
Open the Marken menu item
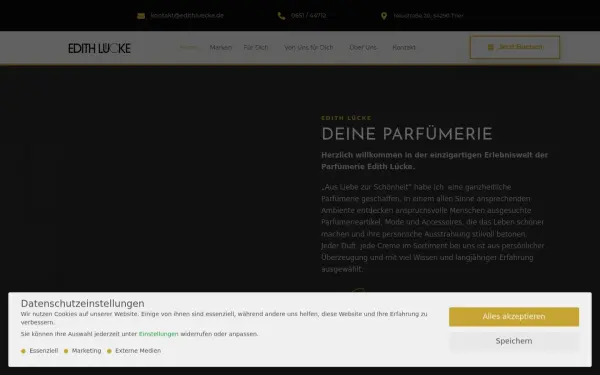point(221,47)
